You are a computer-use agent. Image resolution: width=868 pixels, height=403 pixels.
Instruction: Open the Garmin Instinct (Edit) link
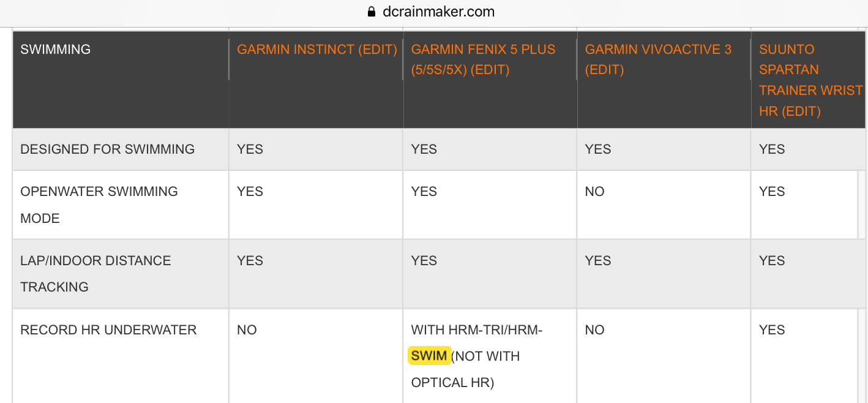tap(317, 50)
